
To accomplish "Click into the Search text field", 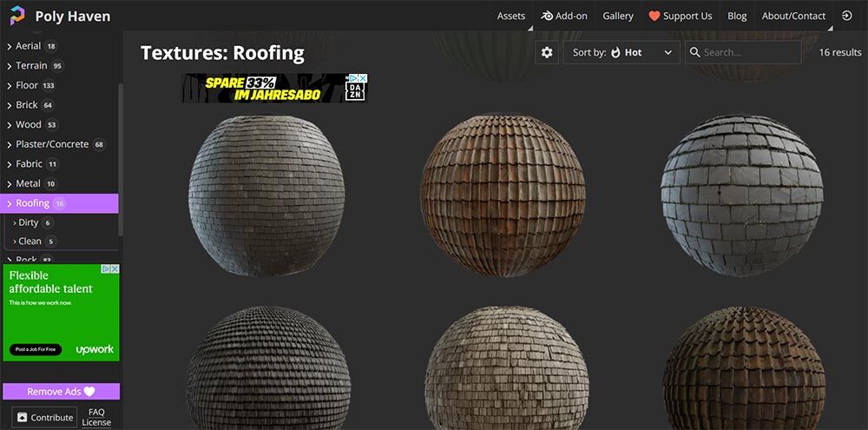I will click(x=749, y=52).
